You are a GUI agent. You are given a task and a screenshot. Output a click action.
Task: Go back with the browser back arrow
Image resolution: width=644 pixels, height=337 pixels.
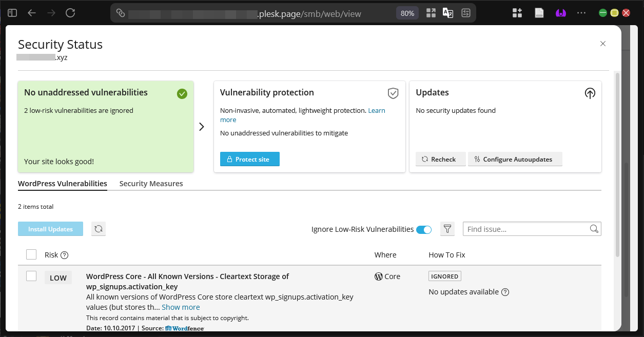pos(32,13)
